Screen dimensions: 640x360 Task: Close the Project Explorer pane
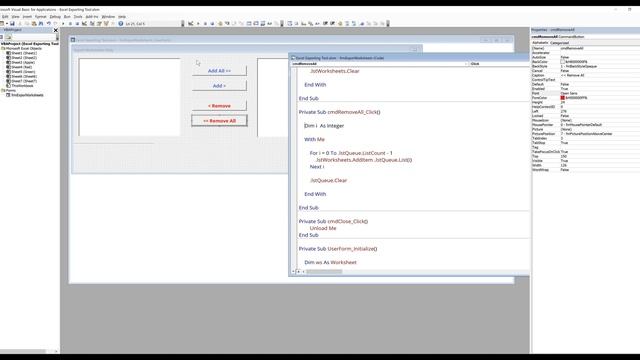click(56, 30)
